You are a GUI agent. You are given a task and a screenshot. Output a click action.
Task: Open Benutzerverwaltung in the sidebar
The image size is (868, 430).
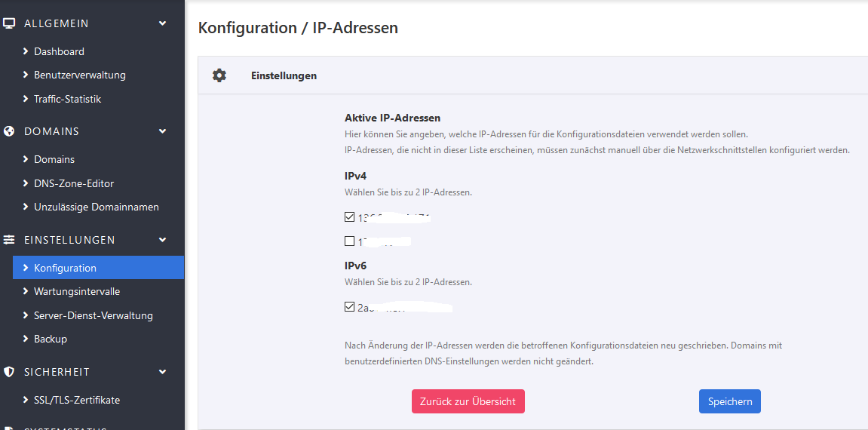point(79,75)
